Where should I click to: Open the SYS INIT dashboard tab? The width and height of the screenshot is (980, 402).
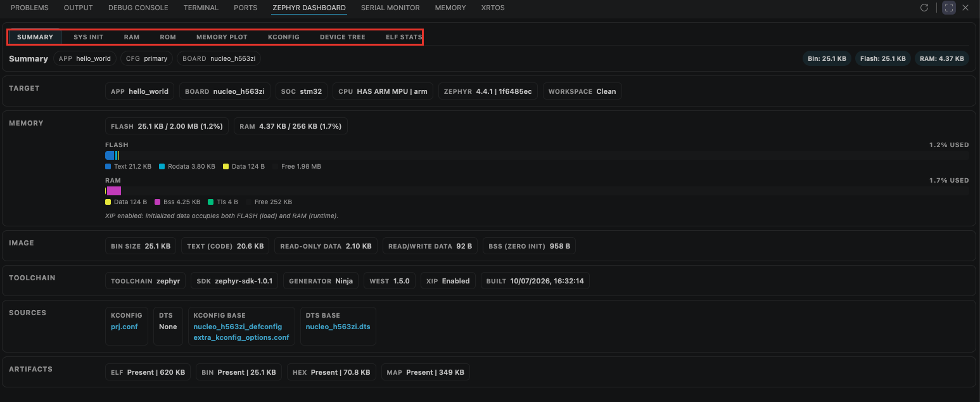88,37
